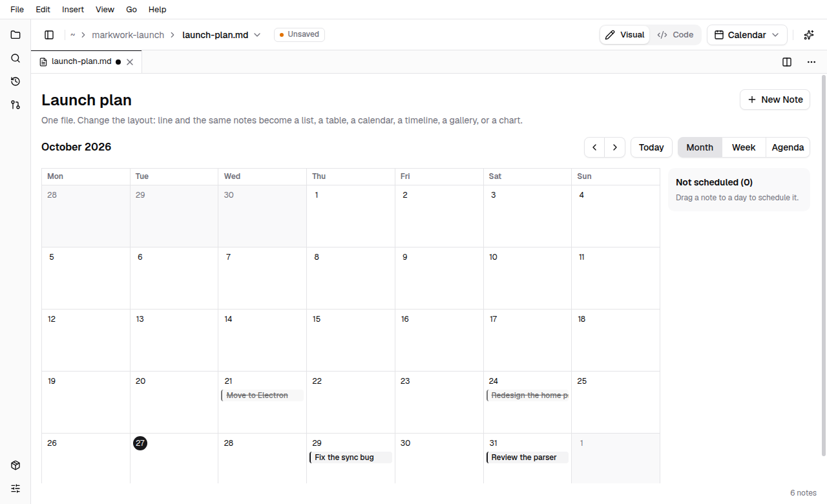Select the Week view
The height and width of the screenshot is (504, 827).
744,147
